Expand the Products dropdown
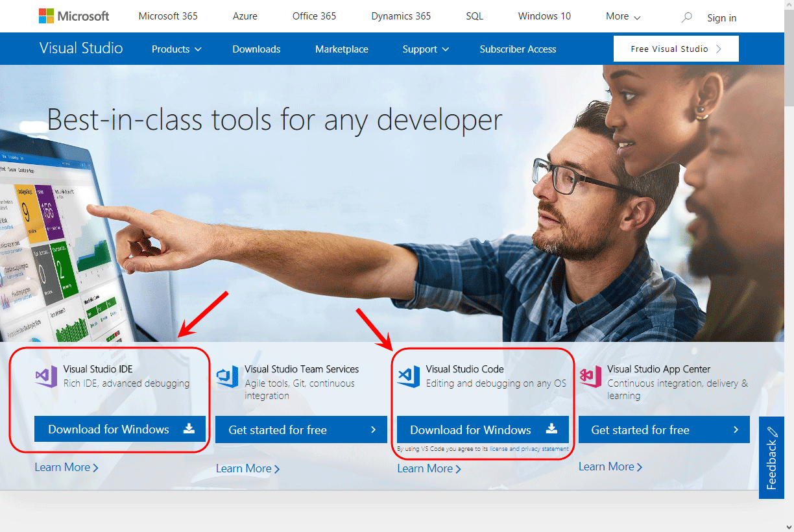 176,49
